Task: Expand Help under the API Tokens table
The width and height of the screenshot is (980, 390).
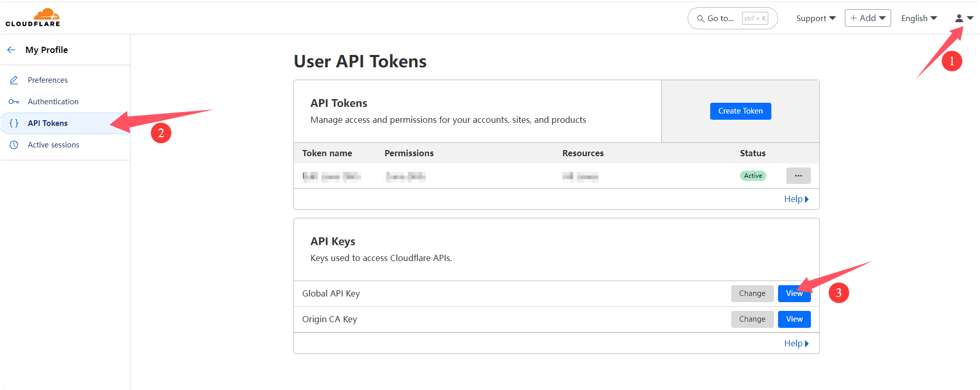Action: pos(796,199)
